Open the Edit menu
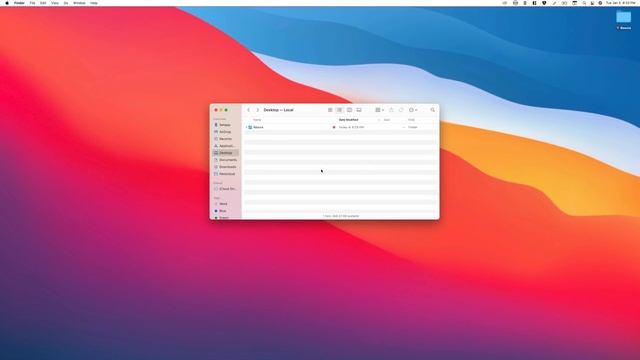Screen dimensions: 640x360 pyautogui.click(x=43, y=3)
